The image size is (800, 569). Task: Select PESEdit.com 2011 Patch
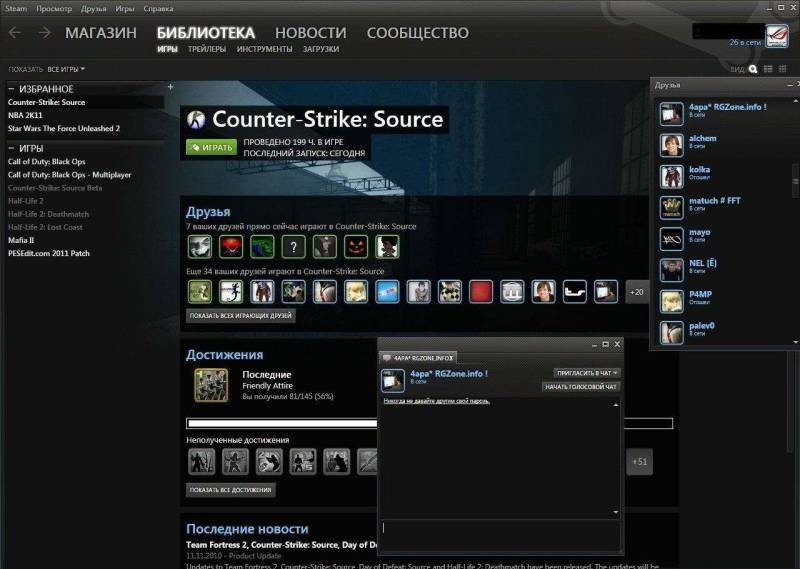coord(48,254)
